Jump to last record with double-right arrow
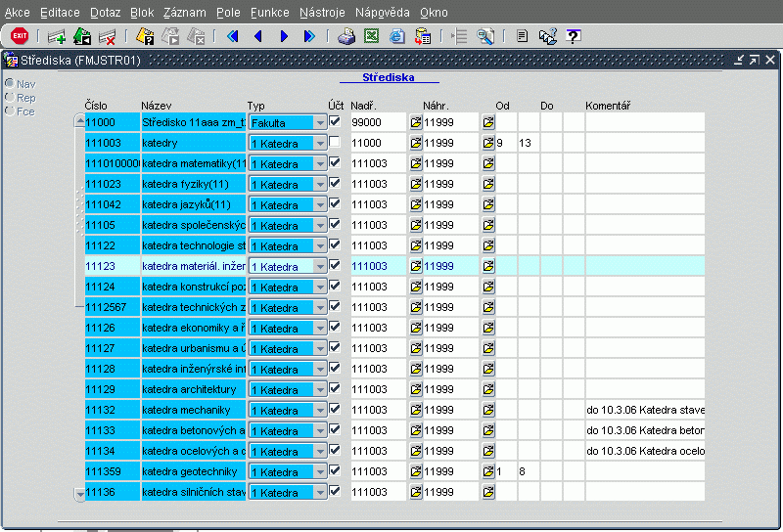The width and height of the screenshot is (783, 532). (x=309, y=36)
